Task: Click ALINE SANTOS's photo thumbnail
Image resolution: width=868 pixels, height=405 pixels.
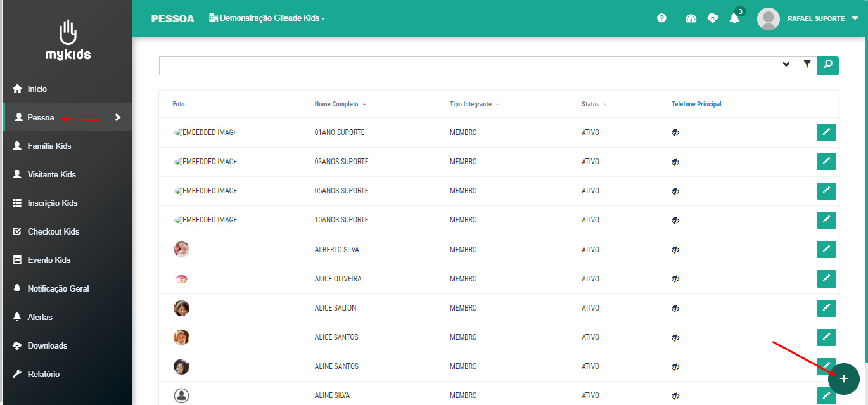Action: click(181, 366)
